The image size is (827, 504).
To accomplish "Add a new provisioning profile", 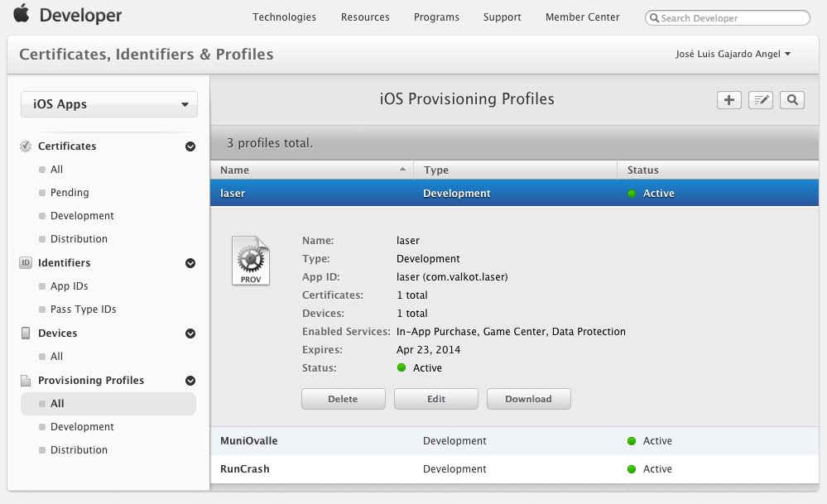I will 728,100.
